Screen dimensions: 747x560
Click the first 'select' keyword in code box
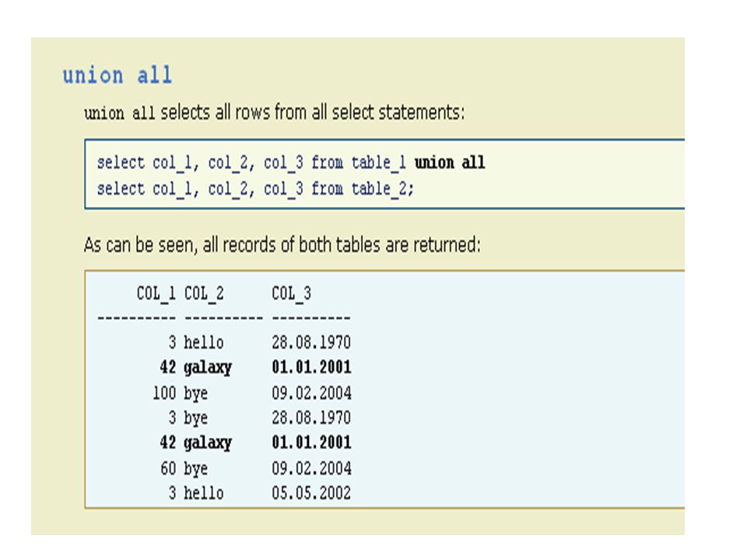click(x=121, y=163)
